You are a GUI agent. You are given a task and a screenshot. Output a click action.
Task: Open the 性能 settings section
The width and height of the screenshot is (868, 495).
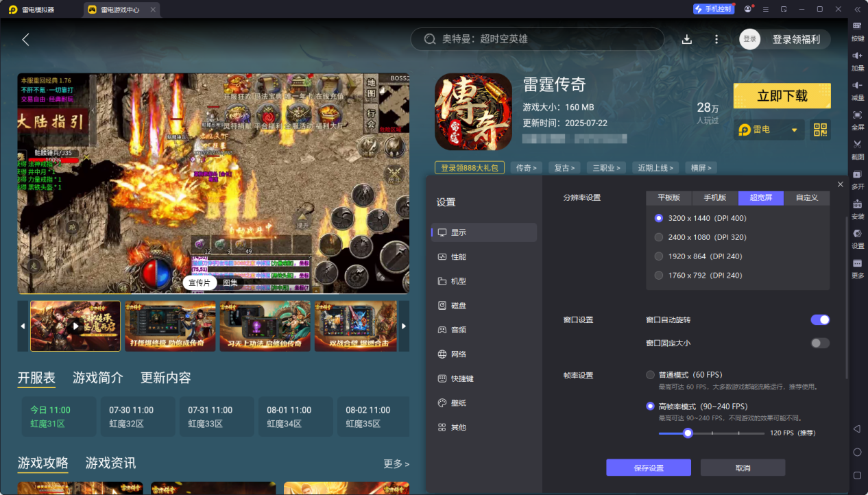(x=484, y=256)
